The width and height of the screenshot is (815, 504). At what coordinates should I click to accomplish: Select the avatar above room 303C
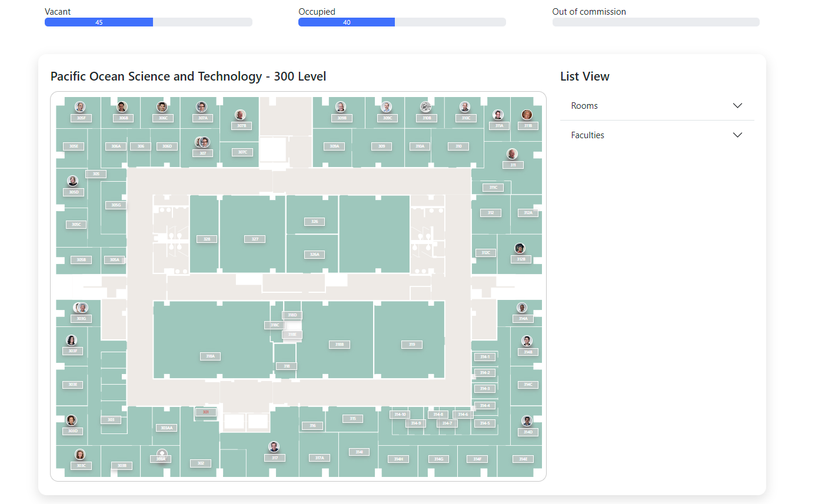click(80, 454)
